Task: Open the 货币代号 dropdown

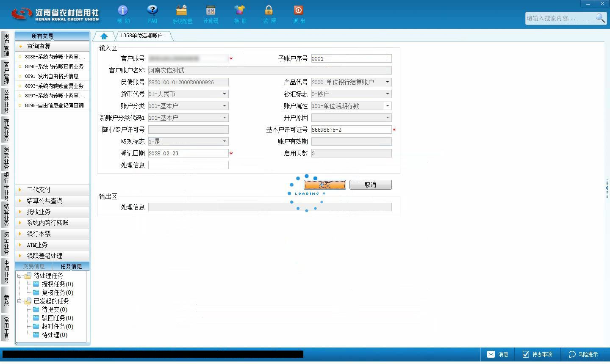Action: (x=225, y=94)
